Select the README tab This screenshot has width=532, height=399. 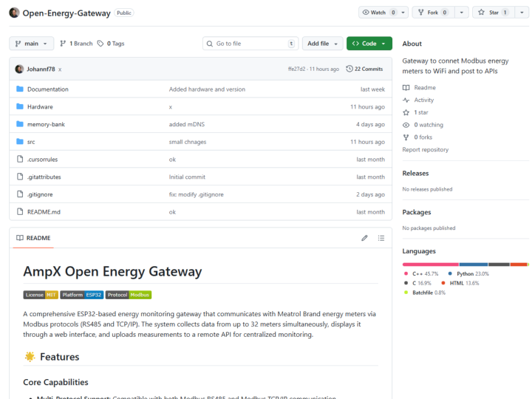[33, 238]
